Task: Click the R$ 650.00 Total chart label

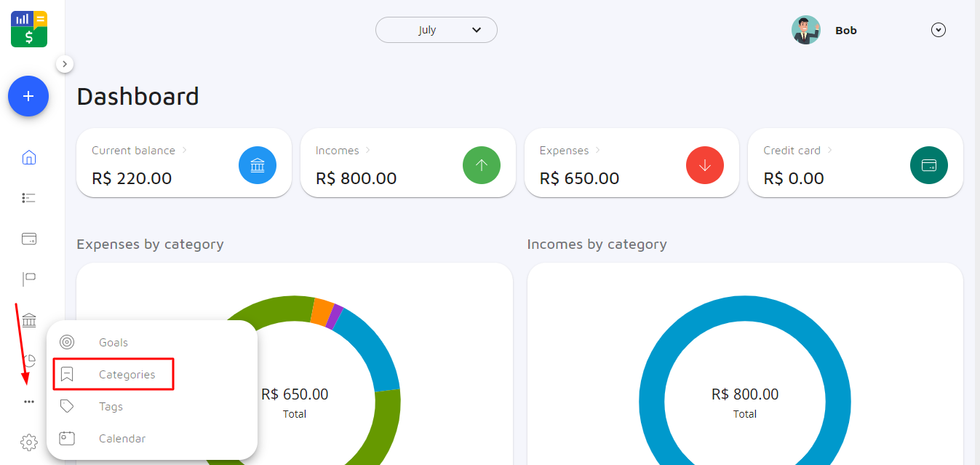Action: [295, 402]
